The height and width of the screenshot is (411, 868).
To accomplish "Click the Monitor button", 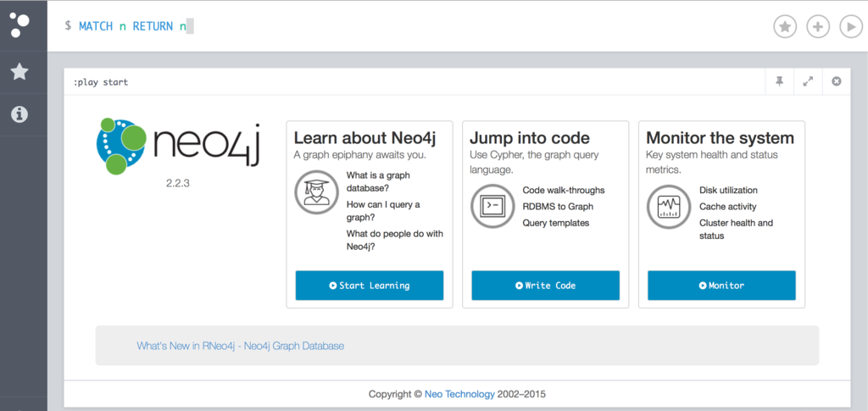I will [x=721, y=286].
